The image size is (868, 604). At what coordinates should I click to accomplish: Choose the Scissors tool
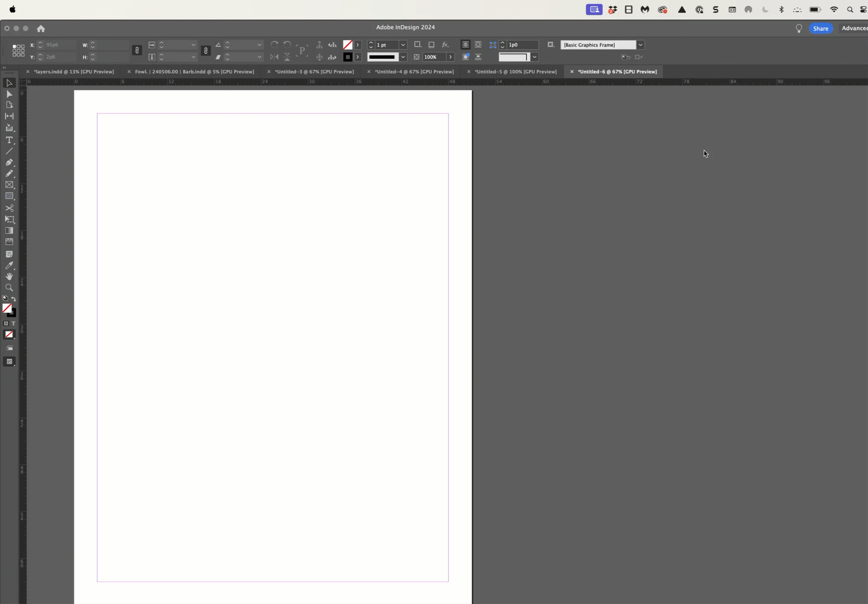pos(9,208)
